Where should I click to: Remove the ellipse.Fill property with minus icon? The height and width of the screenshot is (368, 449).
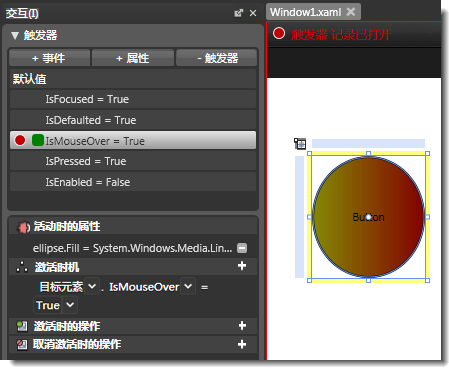[x=242, y=248]
